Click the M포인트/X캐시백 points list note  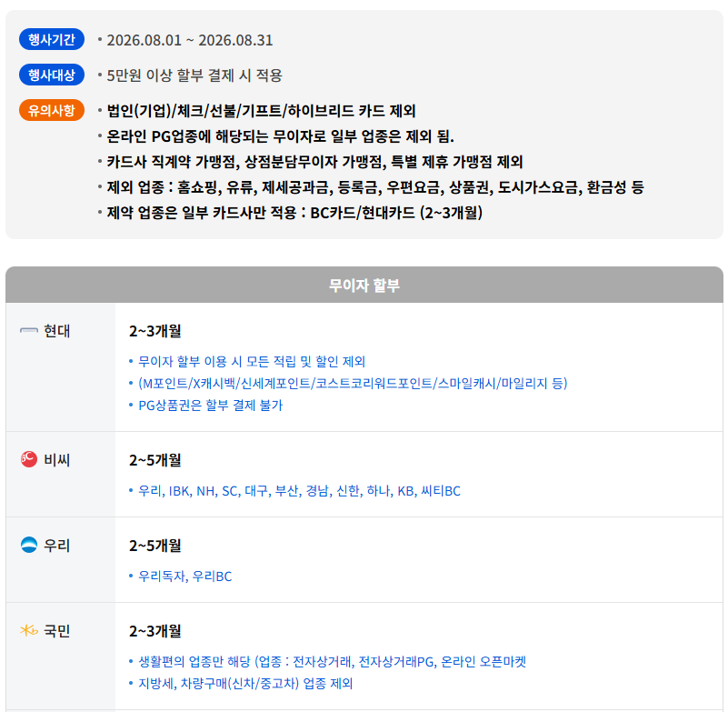coord(353,383)
